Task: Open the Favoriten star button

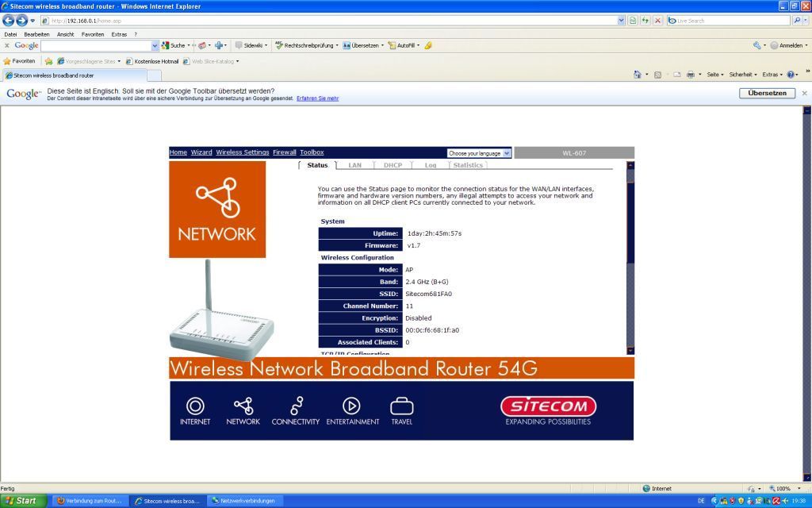Action: (x=19, y=61)
